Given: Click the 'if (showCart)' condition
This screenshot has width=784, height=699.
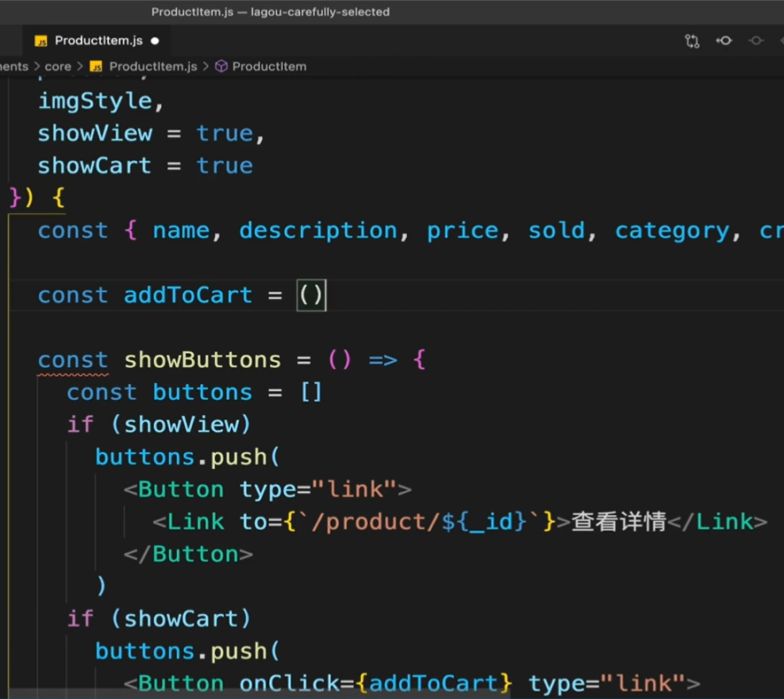Looking at the screenshot, I should 159,619.
